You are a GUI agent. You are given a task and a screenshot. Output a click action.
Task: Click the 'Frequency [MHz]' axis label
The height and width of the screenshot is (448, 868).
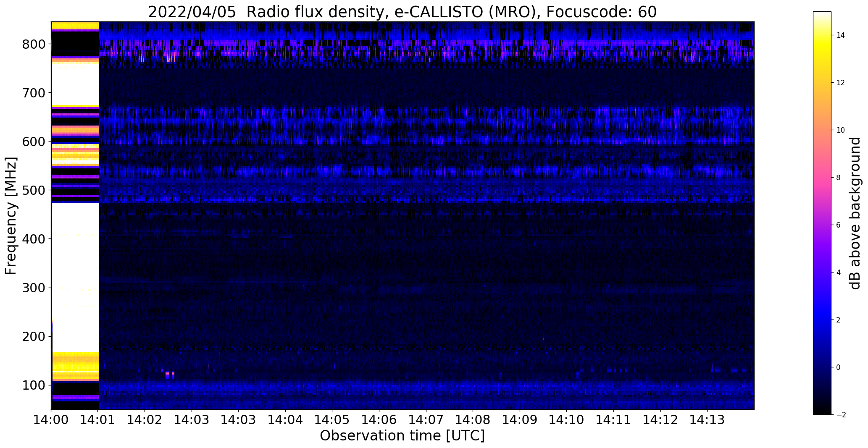click(11, 216)
